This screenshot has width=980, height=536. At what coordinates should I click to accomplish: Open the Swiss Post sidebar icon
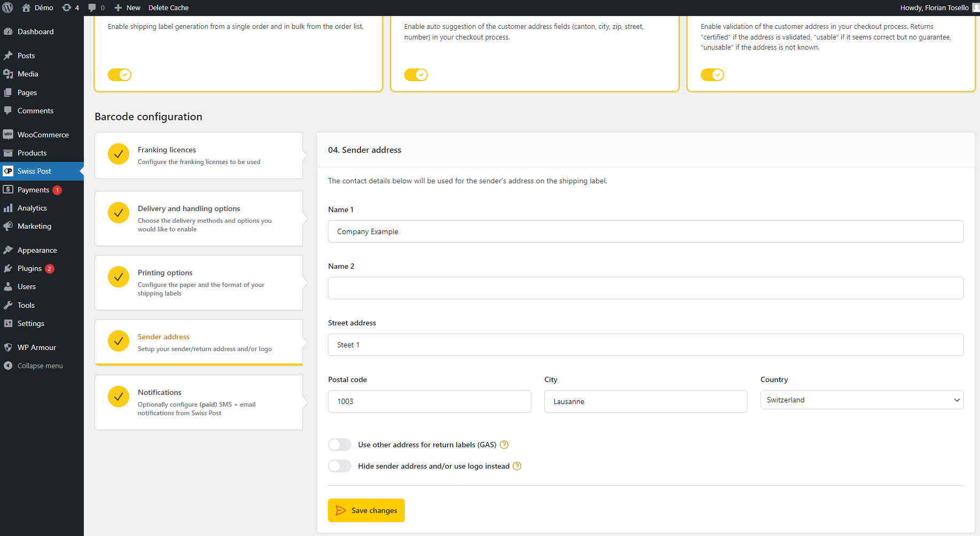(x=9, y=171)
